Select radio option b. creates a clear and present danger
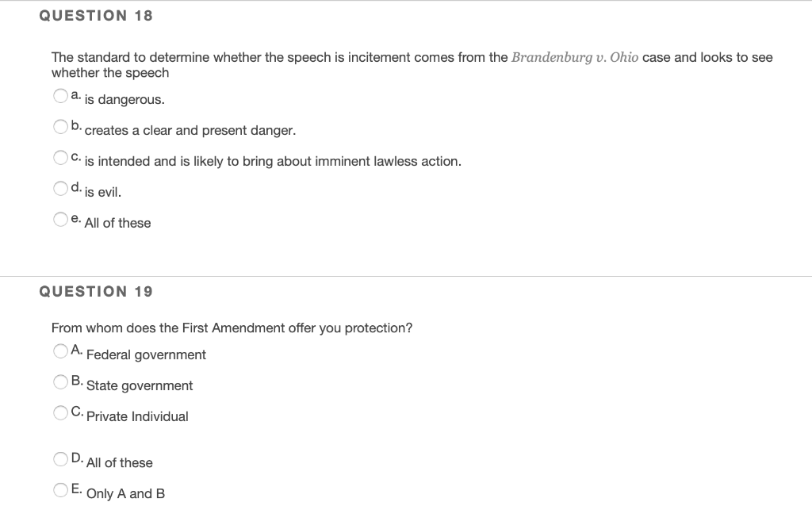 (x=60, y=126)
